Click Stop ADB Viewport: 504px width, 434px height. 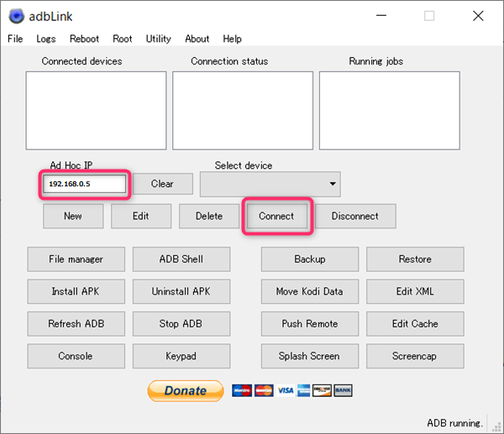[x=181, y=324]
